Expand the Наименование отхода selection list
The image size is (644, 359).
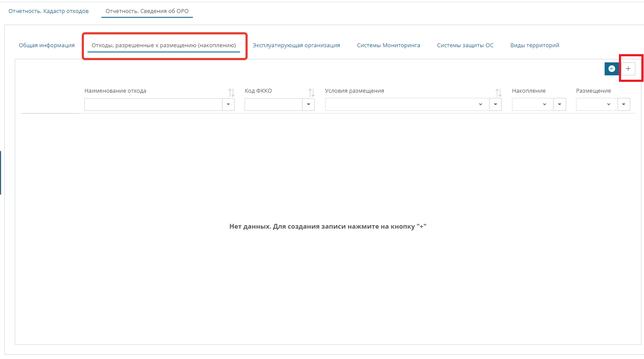pos(228,104)
